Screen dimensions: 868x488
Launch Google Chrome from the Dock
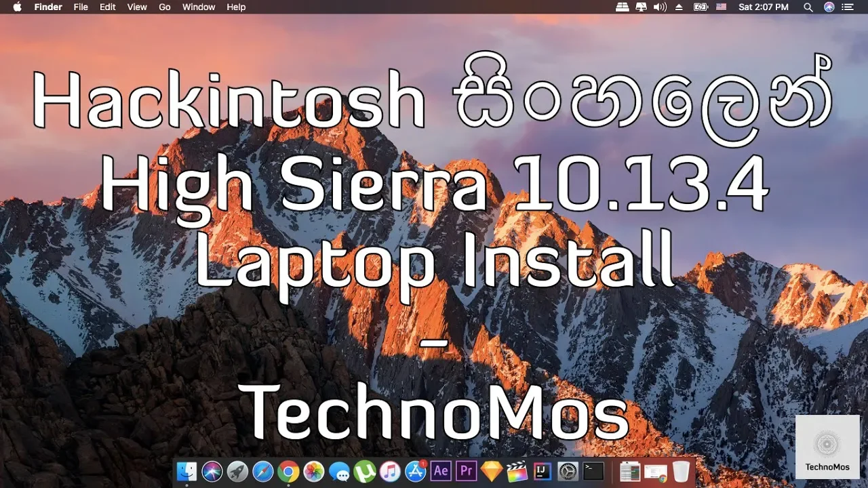pyautogui.click(x=288, y=471)
